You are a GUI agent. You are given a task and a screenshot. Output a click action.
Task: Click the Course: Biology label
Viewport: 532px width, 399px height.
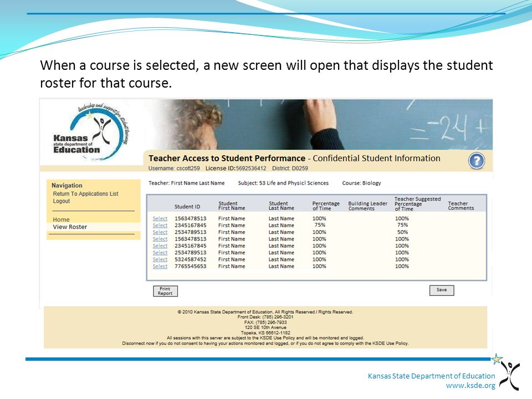pos(362,183)
